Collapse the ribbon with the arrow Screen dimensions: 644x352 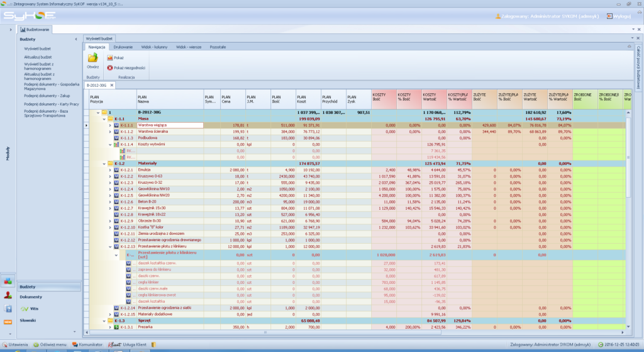[629, 47]
